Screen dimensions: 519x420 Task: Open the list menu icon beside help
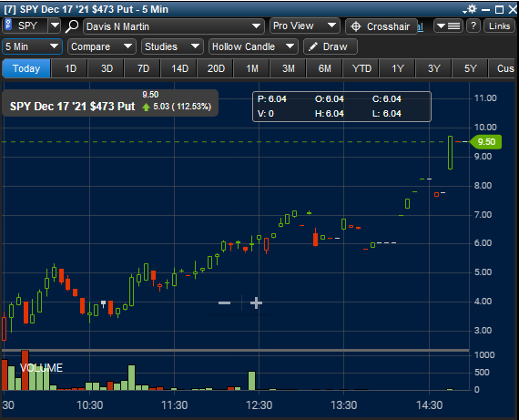point(449,26)
